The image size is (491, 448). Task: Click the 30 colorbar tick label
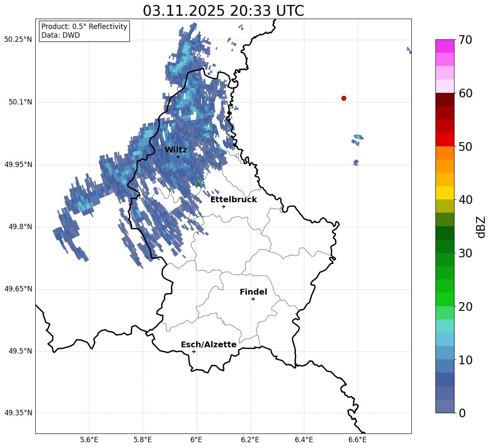click(x=465, y=253)
